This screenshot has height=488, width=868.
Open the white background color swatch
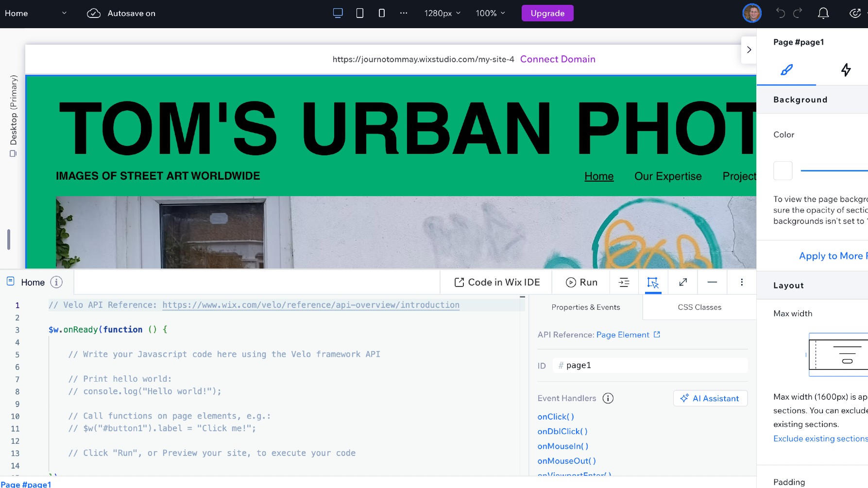[x=783, y=171]
